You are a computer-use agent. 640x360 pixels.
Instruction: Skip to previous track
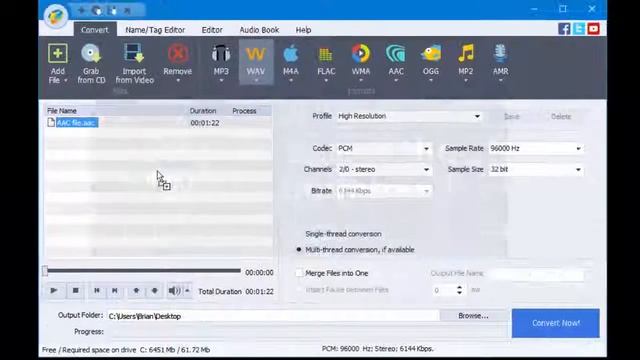pyautogui.click(x=97, y=291)
